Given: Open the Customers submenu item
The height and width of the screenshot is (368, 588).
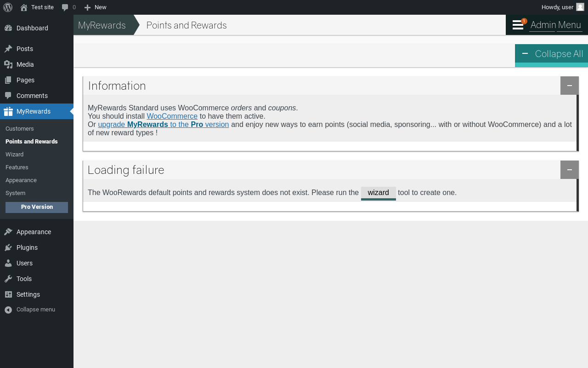Looking at the screenshot, I should 20,129.
